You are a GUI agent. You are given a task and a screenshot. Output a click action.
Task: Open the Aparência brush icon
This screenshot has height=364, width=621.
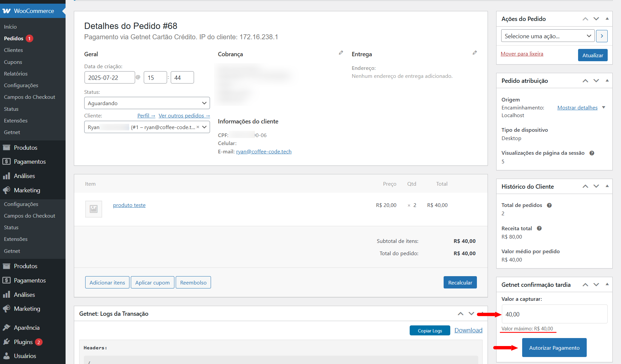coord(7,328)
